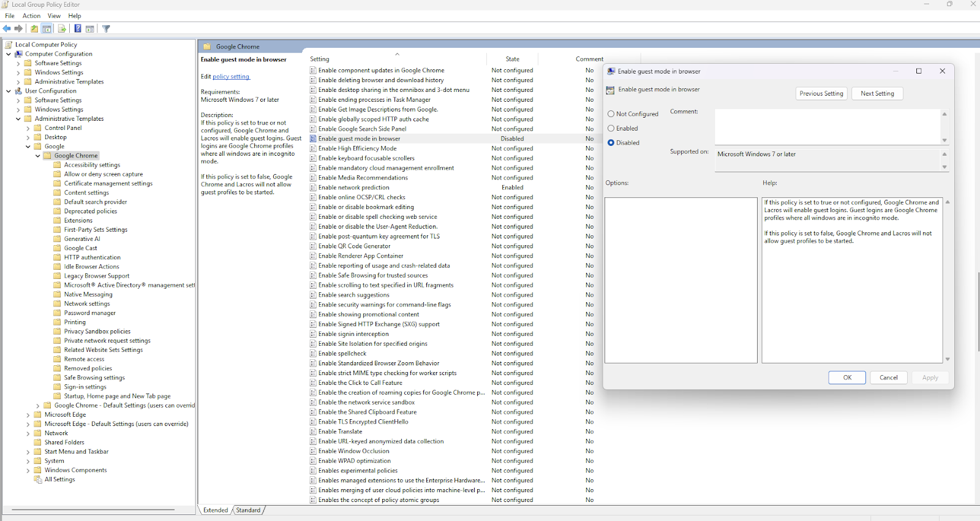The width and height of the screenshot is (980, 521).
Task: Click the Export List toolbar icon
Action: point(62,29)
